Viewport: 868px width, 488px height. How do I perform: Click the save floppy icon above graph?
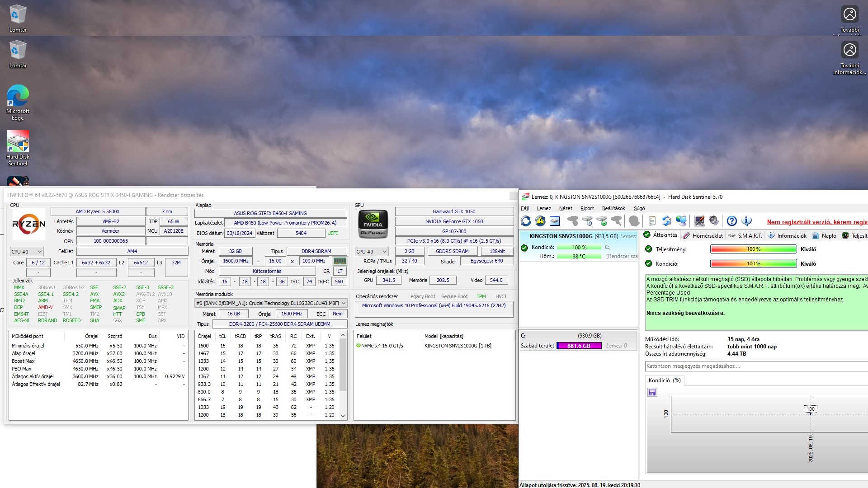point(652,392)
